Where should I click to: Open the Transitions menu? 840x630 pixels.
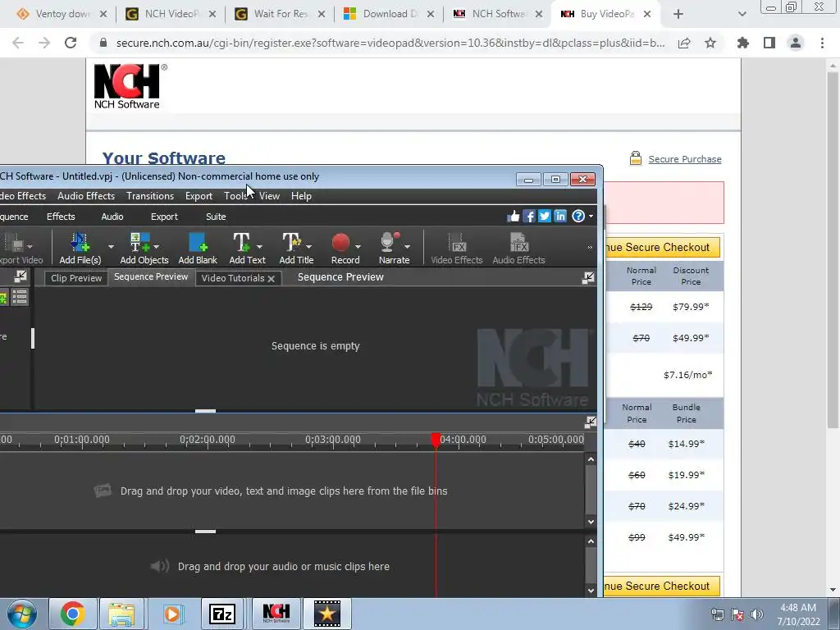(x=150, y=196)
